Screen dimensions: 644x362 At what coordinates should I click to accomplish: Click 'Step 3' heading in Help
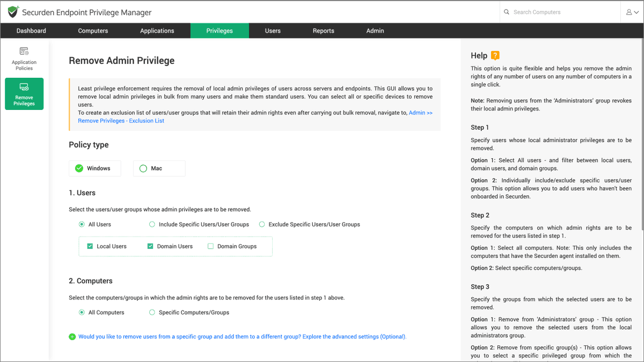480,287
